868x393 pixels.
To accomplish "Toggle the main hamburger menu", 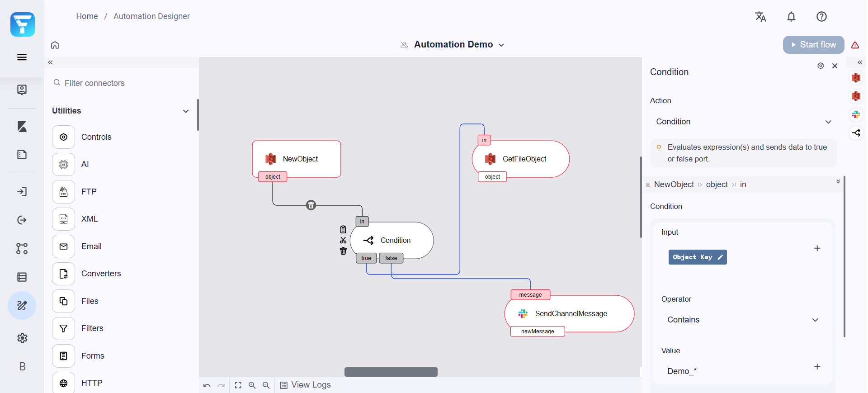I will tap(22, 57).
